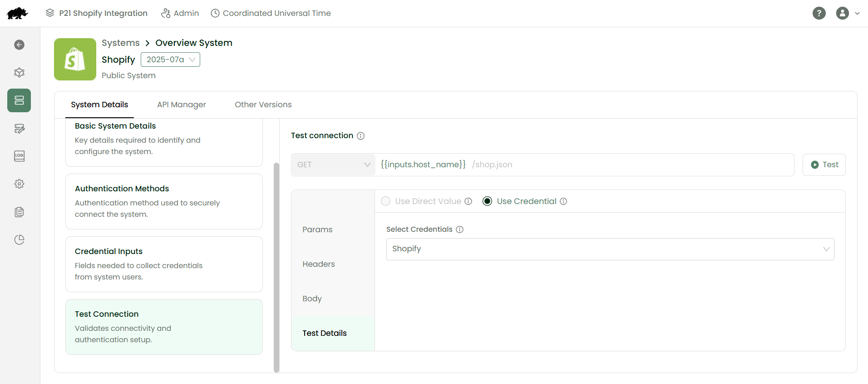Switch to the API Manager tab
Image resolution: width=868 pixels, height=384 pixels.
click(x=182, y=105)
